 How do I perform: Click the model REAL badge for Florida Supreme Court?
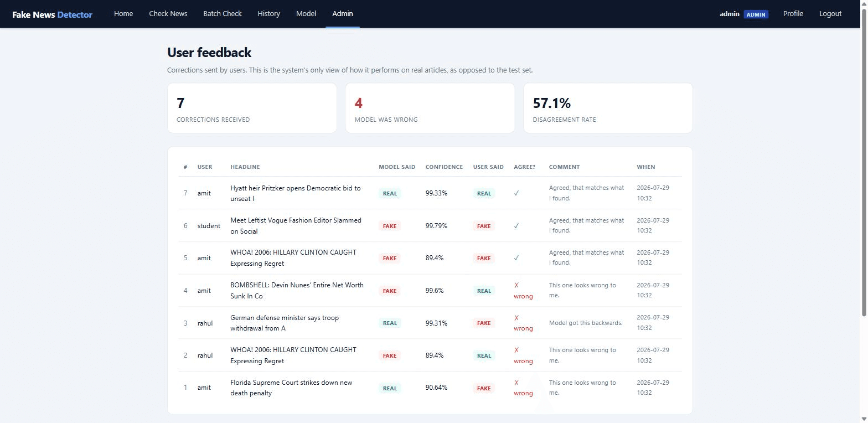[390, 388]
